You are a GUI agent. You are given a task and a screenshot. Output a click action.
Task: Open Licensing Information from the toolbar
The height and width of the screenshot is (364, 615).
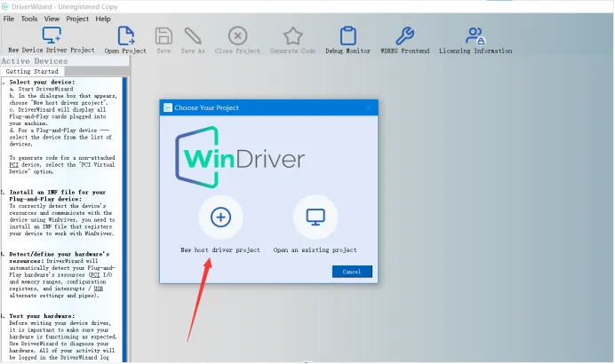coord(474,36)
